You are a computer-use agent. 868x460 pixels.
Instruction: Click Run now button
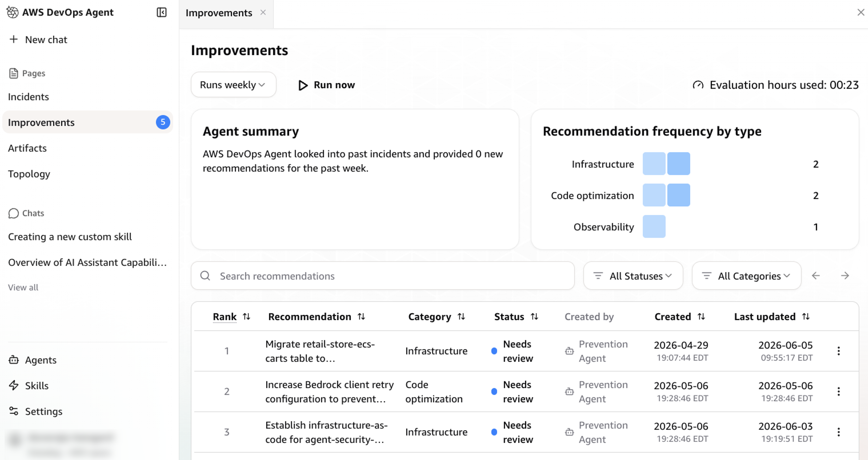pyautogui.click(x=326, y=85)
